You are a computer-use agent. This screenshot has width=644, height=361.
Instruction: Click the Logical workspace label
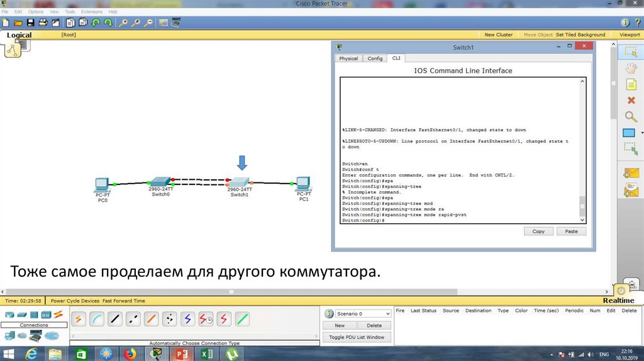(19, 35)
